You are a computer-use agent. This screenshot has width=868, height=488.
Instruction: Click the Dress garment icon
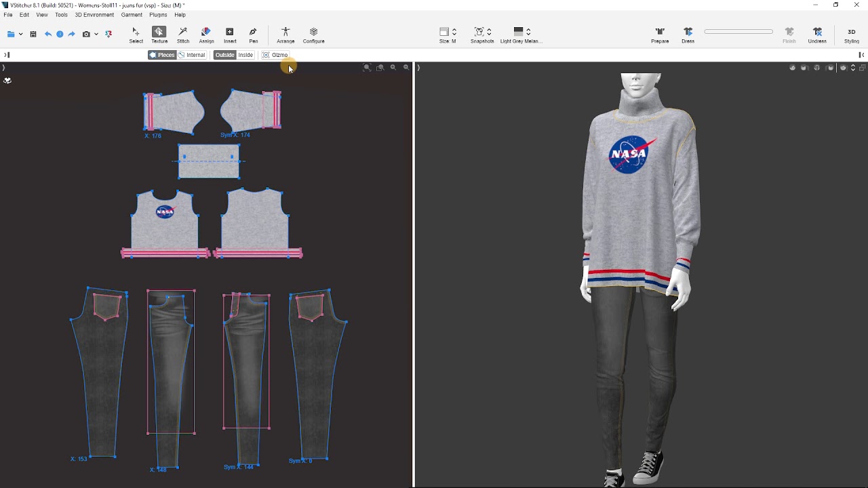coord(688,35)
